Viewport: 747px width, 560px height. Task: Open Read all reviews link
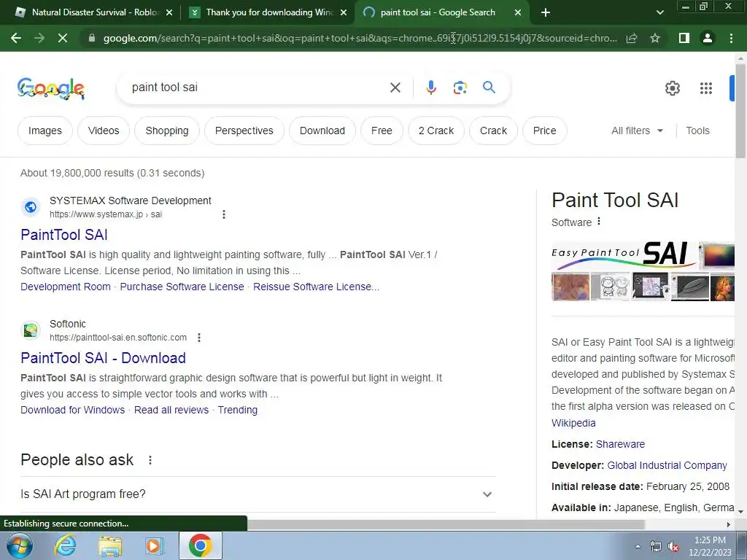tap(171, 410)
